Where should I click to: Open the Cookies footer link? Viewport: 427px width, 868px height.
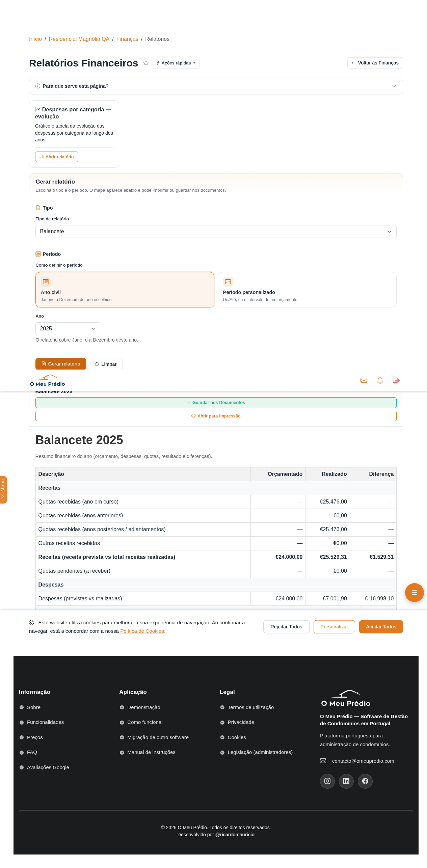pyautogui.click(x=237, y=737)
